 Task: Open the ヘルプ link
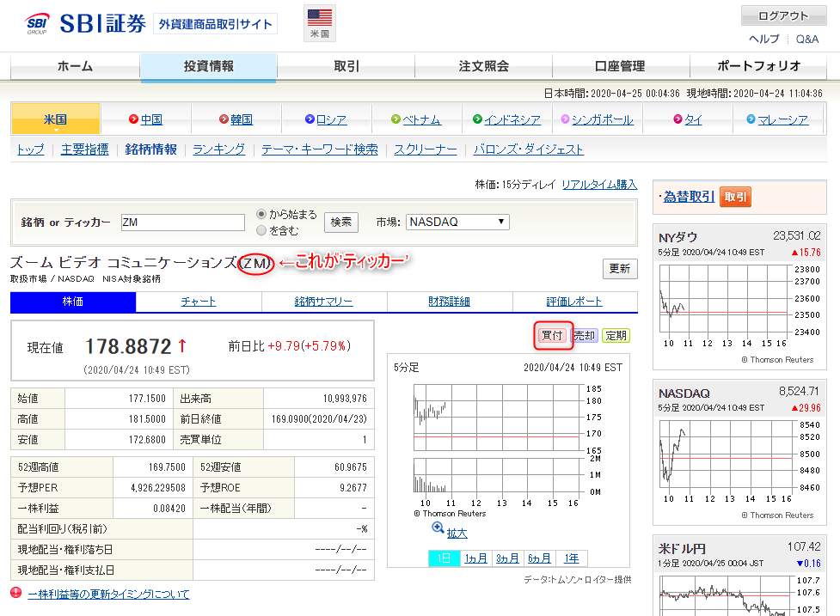coord(764,39)
